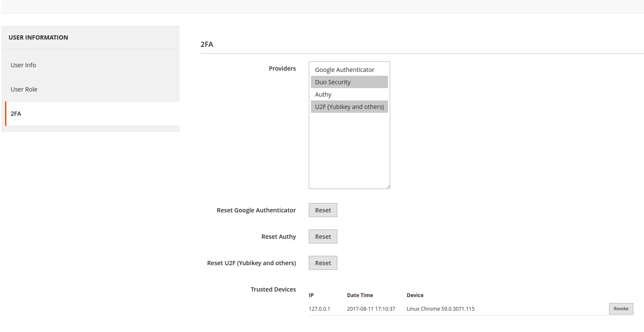Select Google Authenticator in Providers list
Screen dimensions: 644x332
point(345,70)
